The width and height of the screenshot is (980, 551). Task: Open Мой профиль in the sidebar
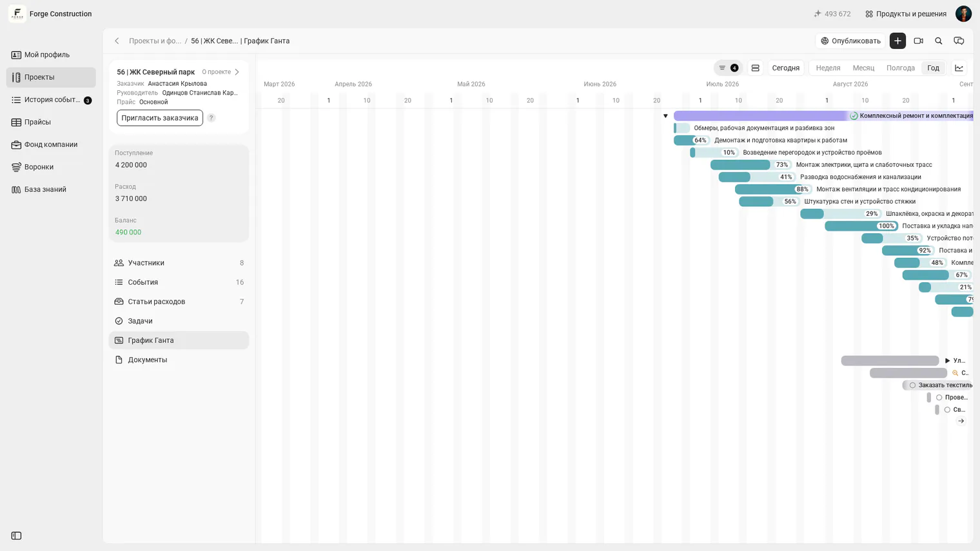[x=51, y=55]
